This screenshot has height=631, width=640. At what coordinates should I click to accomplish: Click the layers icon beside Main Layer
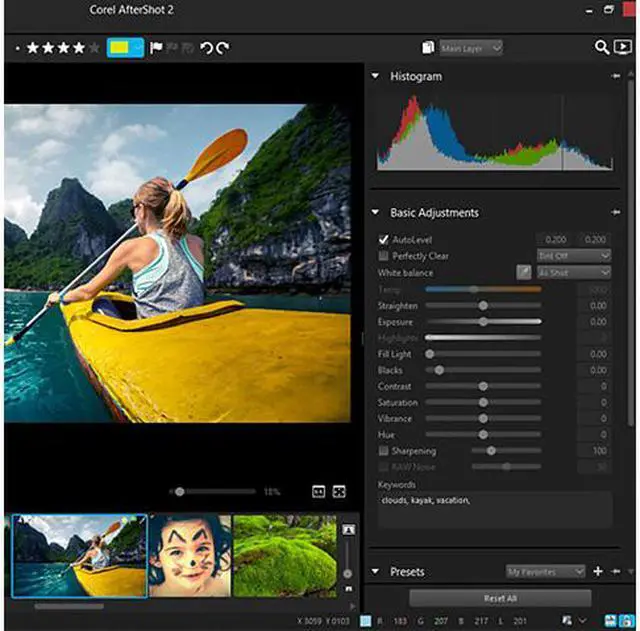pyautogui.click(x=428, y=48)
